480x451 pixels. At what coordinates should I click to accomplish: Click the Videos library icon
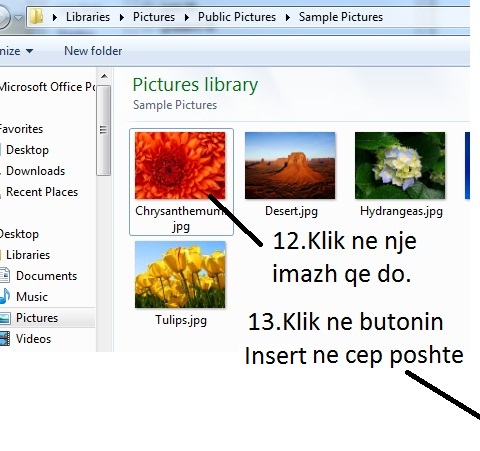[x=5, y=339]
